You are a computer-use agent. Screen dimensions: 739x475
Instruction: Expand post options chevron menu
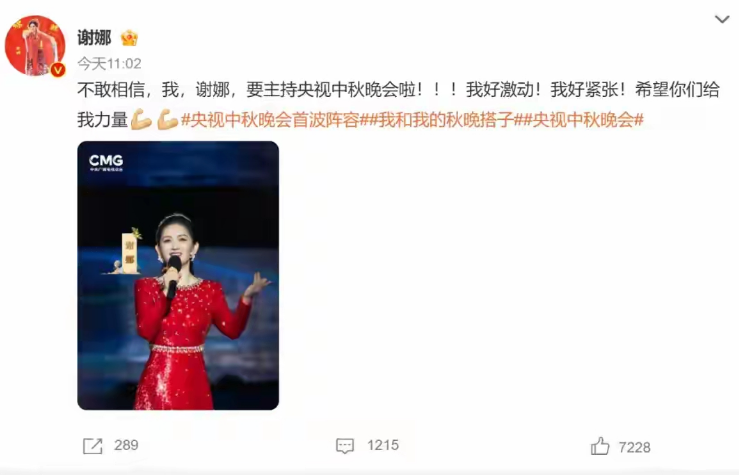tap(722, 19)
